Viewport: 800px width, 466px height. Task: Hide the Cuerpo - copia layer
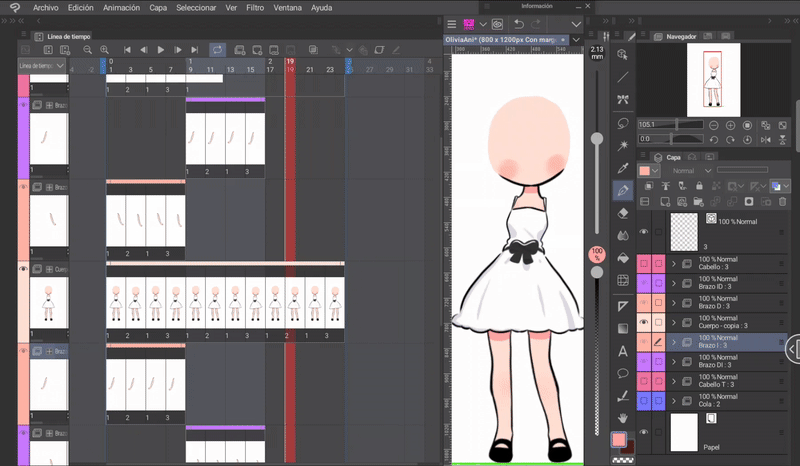click(x=643, y=322)
